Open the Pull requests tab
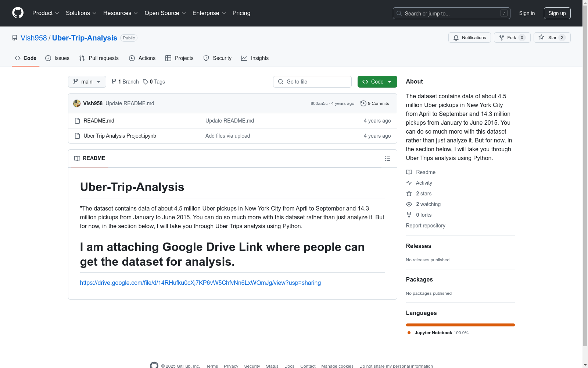588x368 pixels. (99, 58)
